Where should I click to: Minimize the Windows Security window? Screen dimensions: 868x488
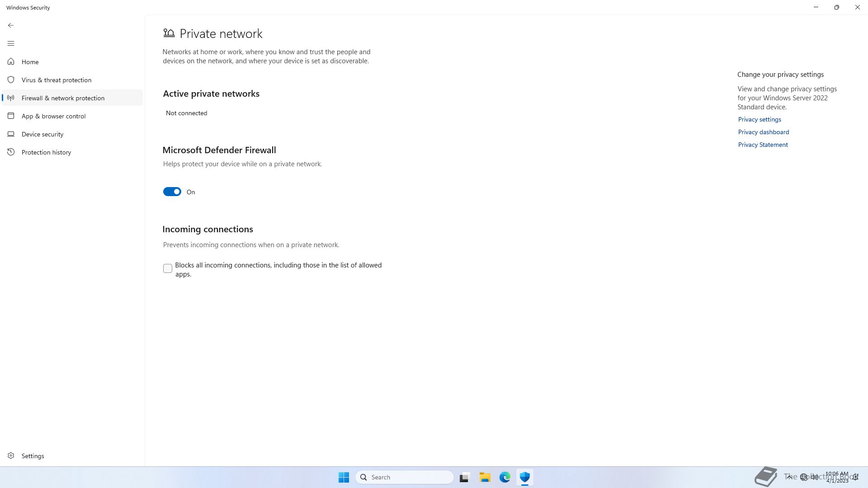tap(816, 7)
